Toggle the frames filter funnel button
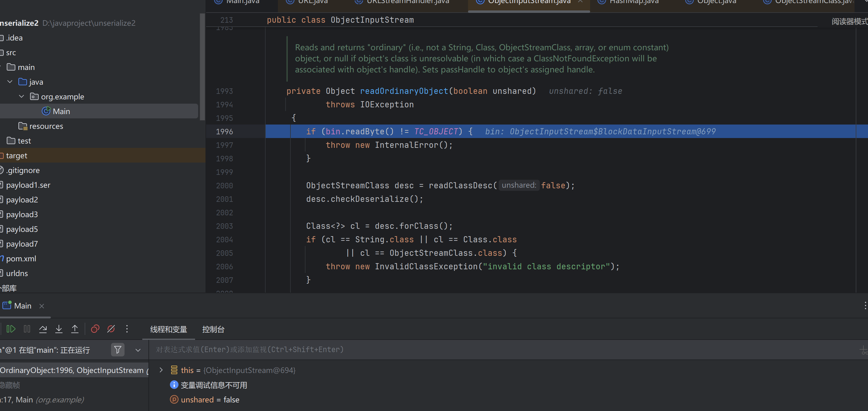868x411 pixels. click(117, 350)
